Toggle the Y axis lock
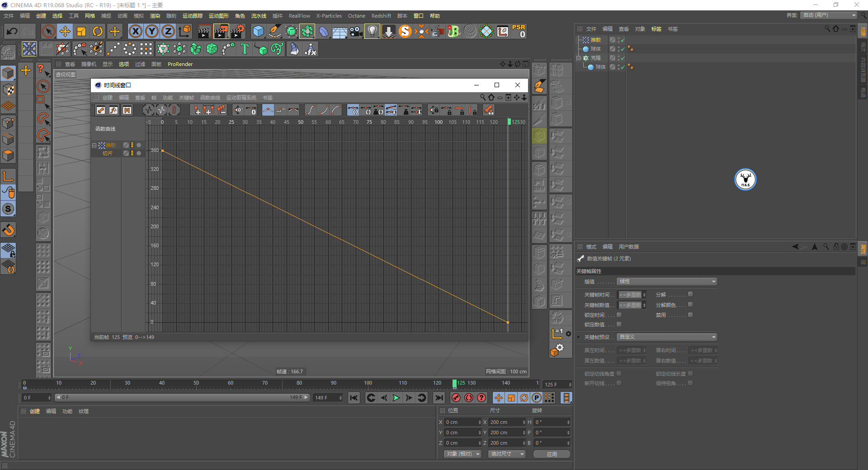Viewport: 868px width, 470px height. pyautogui.click(x=152, y=31)
